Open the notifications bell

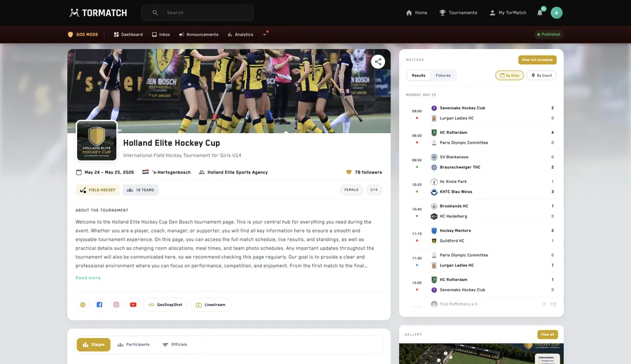540,12
